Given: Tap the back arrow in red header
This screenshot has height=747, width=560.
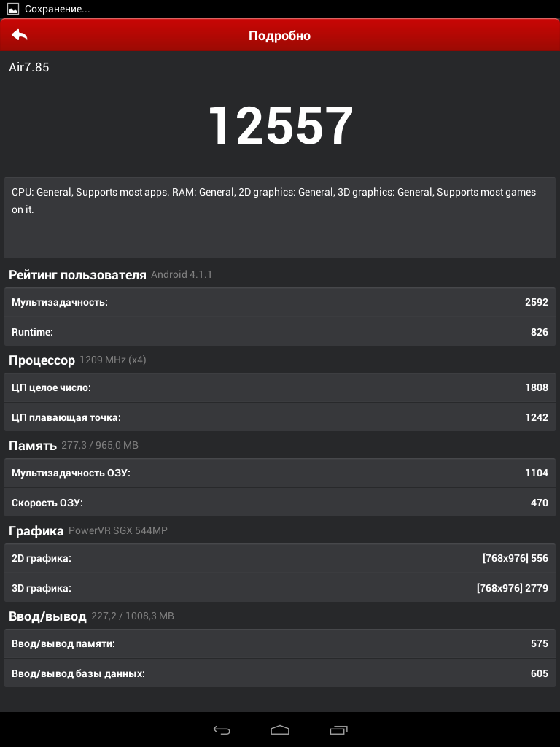Looking at the screenshot, I should (20, 35).
